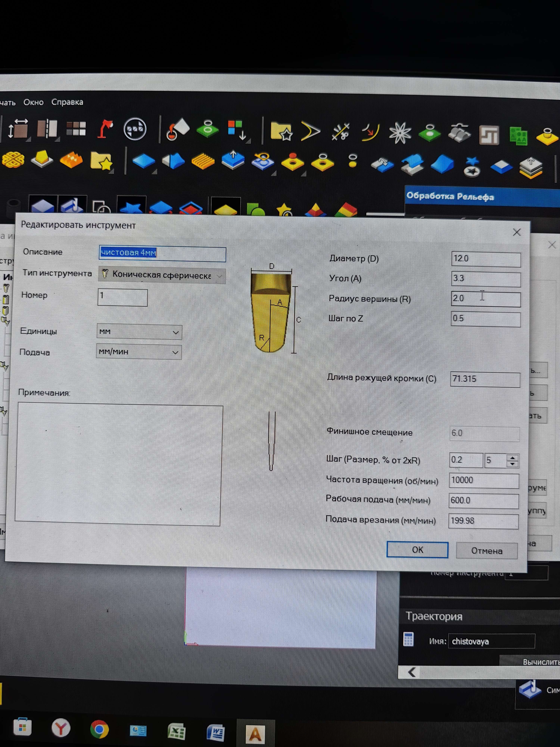The image size is (560, 747).
Task: Open the Подача feed units dropdown
Action: 139,352
